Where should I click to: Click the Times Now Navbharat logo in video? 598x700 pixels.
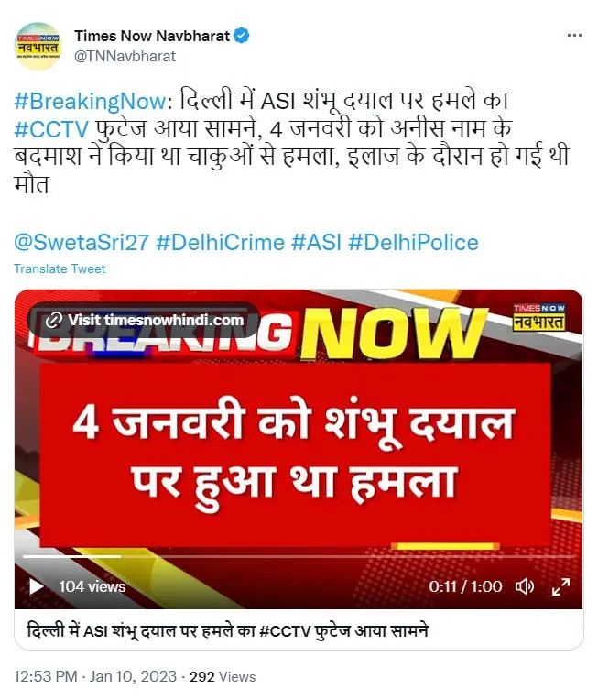[x=539, y=317]
